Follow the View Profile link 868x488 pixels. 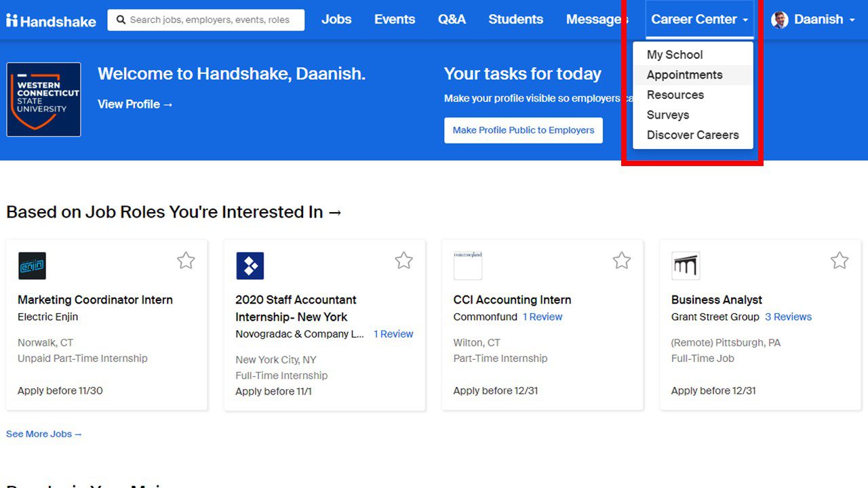click(136, 104)
